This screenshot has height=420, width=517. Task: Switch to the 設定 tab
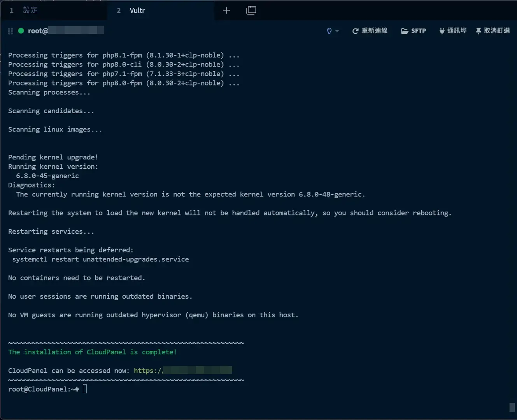30,10
